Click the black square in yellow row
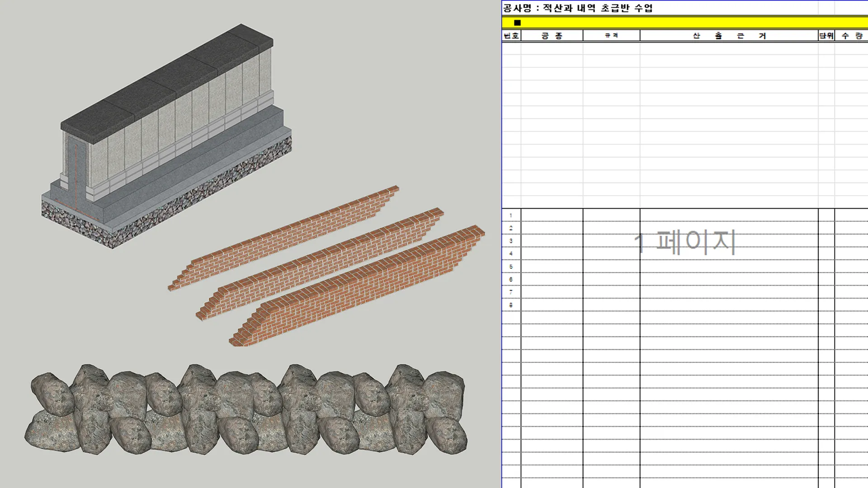This screenshot has width=868, height=488. 517,23
